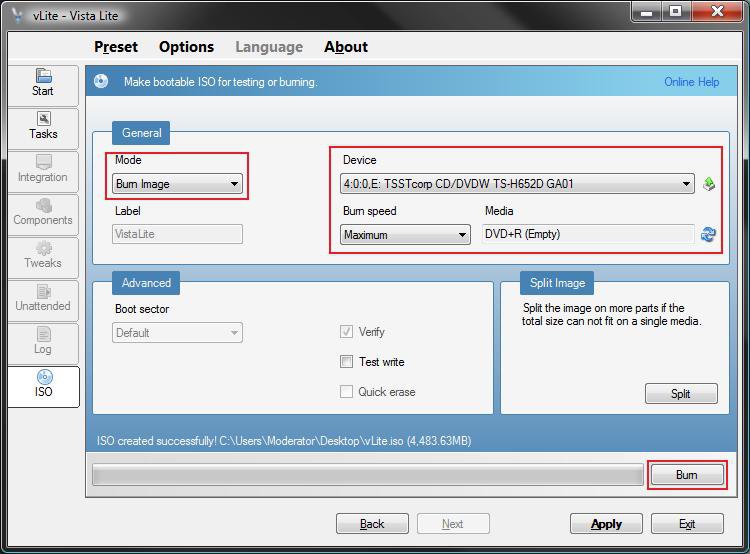The width and height of the screenshot is (750, 554).
Task: Open the Language menu
Action: click(269, 46)
